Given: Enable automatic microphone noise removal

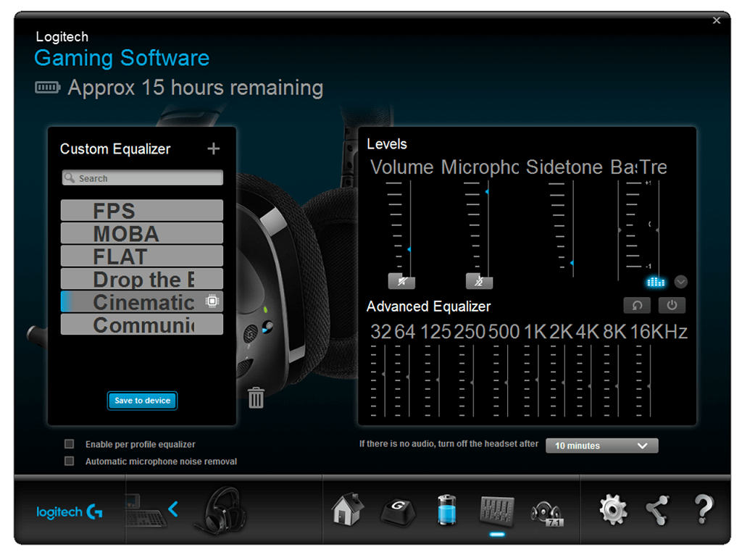Looking at the screenshot, I should [x=69, y=461].
